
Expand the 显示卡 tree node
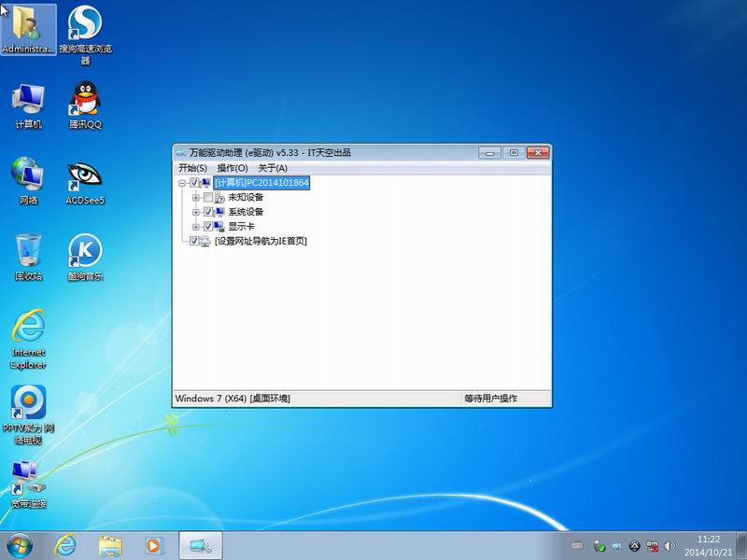(x=196, y=227)
